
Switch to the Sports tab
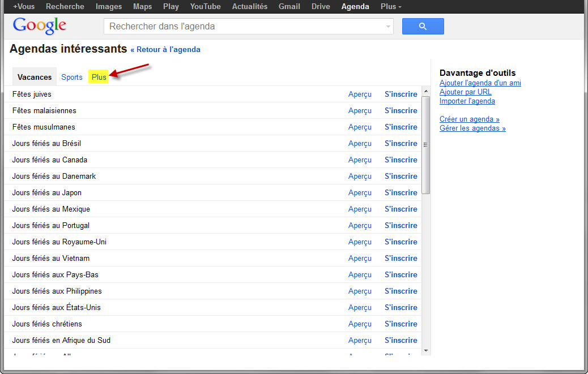click(x=71, y=77)
